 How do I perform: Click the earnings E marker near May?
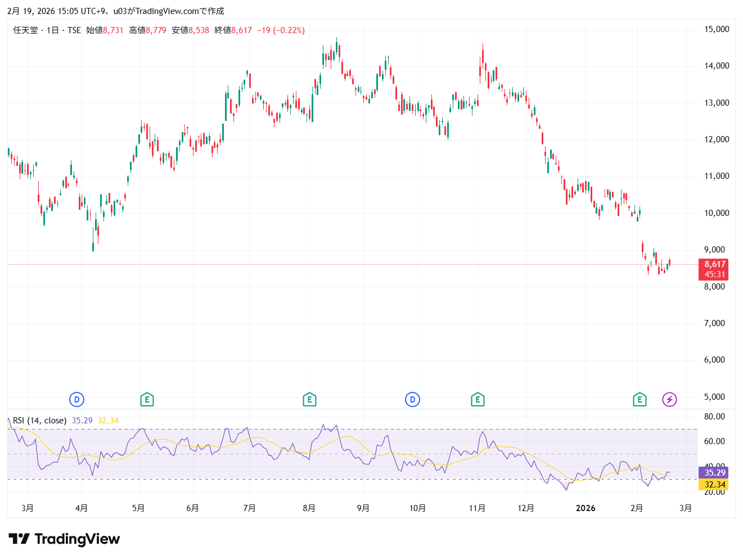147,400
